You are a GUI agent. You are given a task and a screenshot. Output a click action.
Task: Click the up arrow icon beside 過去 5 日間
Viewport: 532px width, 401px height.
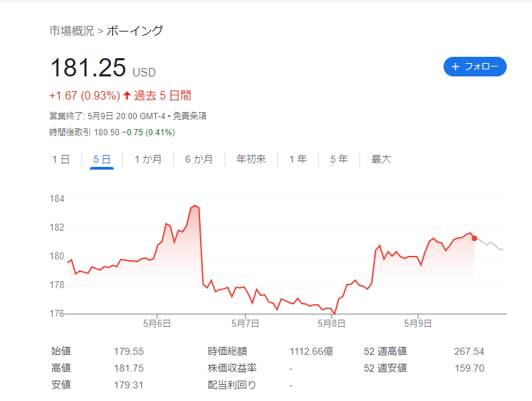[x=127, y=95]
